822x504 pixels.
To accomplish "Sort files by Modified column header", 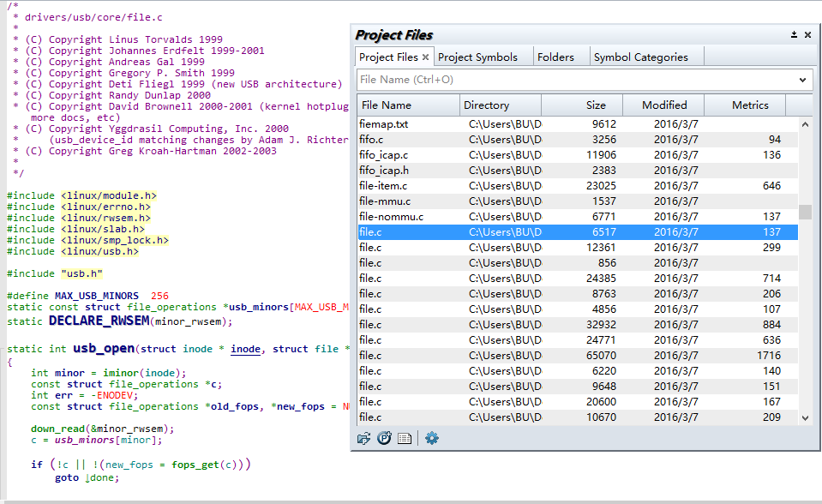I will [x=664, y=105].
